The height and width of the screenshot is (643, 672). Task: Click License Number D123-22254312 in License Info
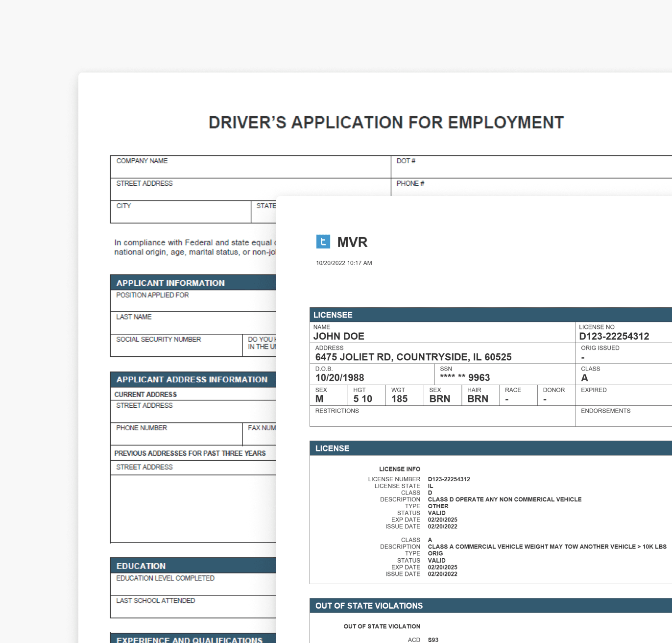click(x=449, y=479)
